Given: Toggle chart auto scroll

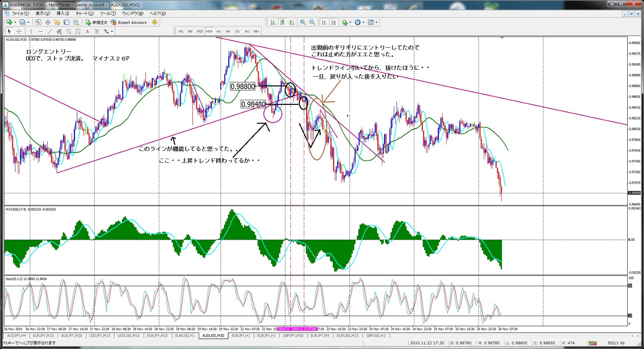Looking at the screenshot, I should point(324,22).
